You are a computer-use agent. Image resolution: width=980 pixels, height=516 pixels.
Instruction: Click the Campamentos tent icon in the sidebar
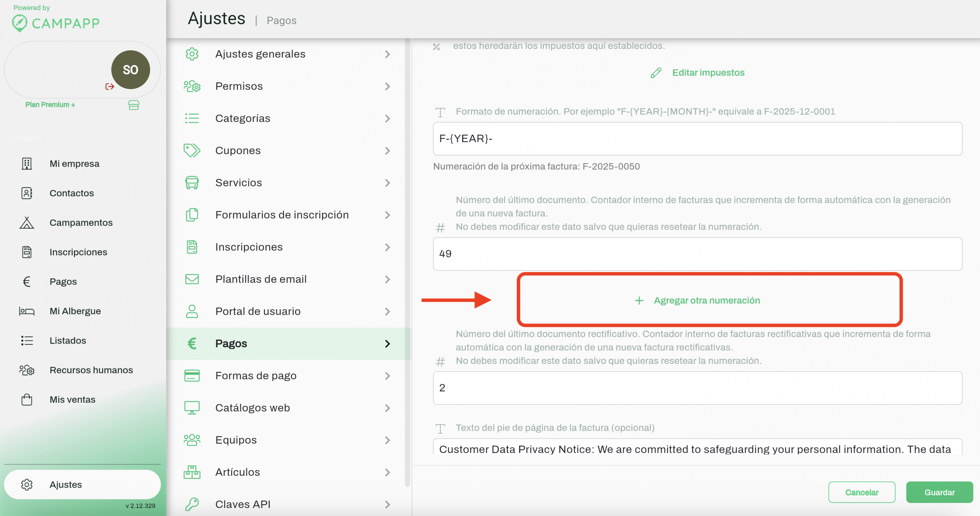(27, 223)
